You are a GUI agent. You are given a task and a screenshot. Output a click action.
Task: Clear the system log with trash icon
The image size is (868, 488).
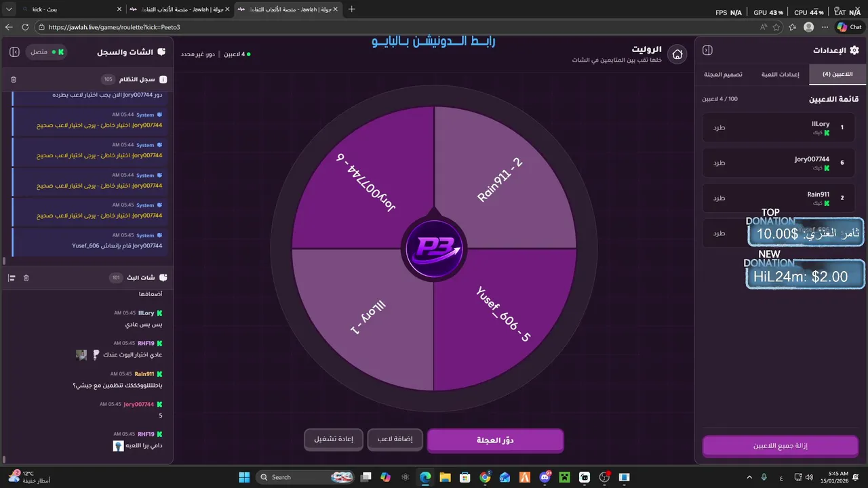[14, 79]
